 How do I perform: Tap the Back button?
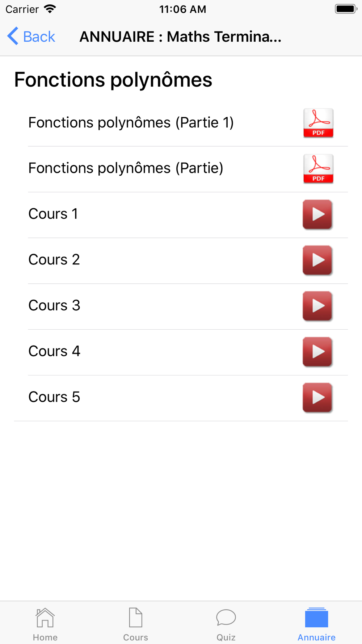[x=31, y=37]
